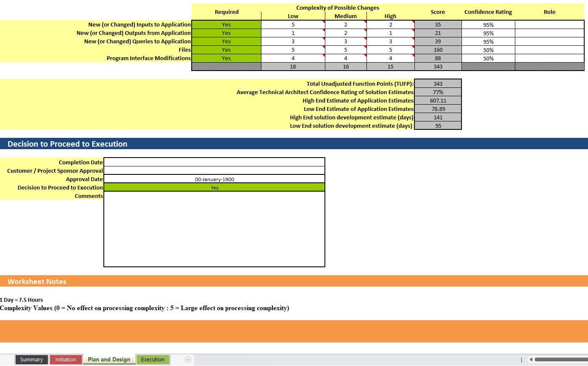588x366 pixels.
Task: Select the Low End development days value 95
Action: tap(438, 126)
